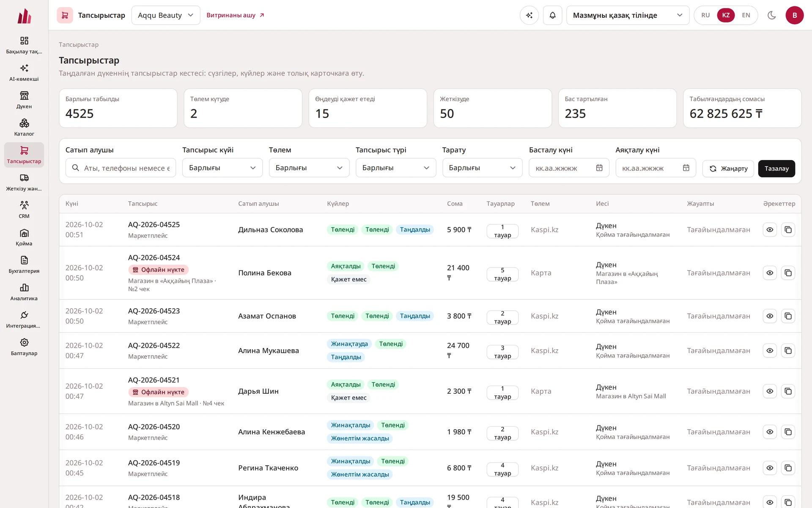Open the calendar icon in Басталу күні field
812x508 pixels.
point(599,168)
